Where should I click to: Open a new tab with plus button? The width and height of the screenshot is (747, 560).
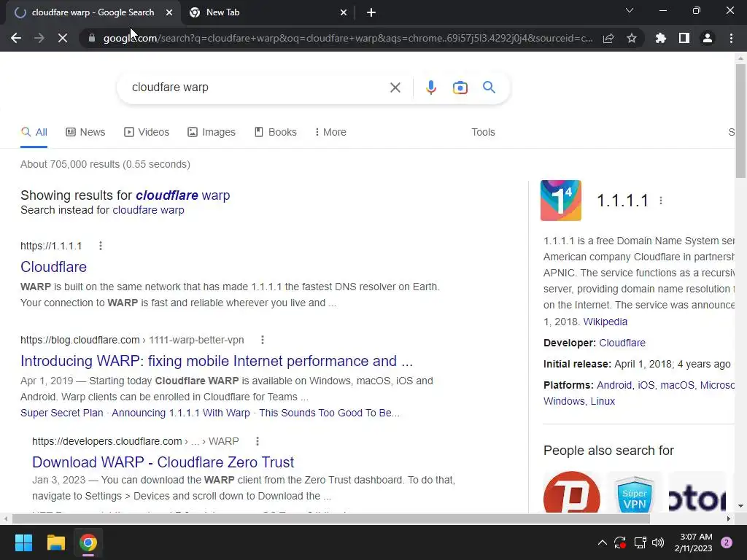[371, 12]
